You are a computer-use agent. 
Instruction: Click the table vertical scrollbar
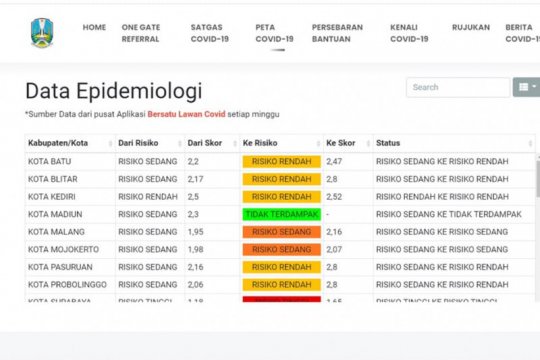538,179
